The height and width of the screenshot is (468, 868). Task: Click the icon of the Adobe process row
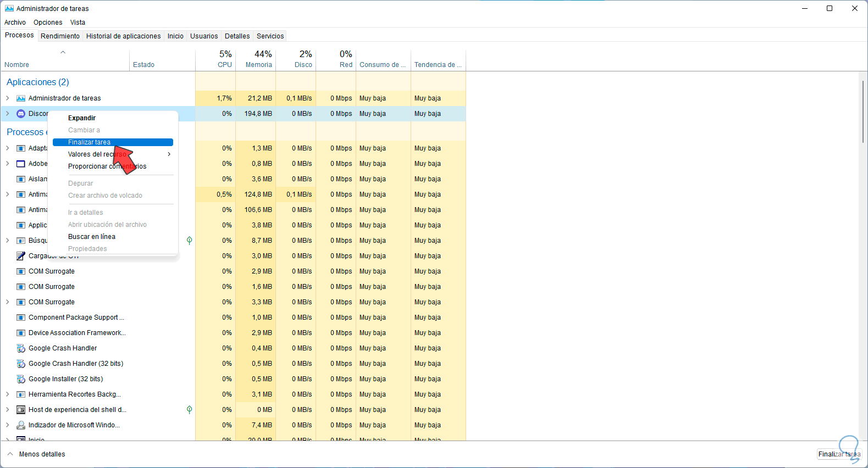tap(21, 164)
